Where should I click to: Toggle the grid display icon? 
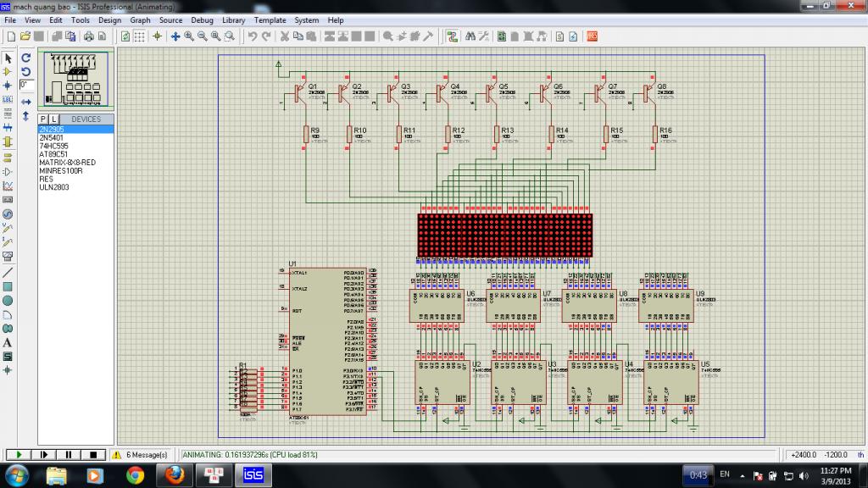click(x=141, y=36)
